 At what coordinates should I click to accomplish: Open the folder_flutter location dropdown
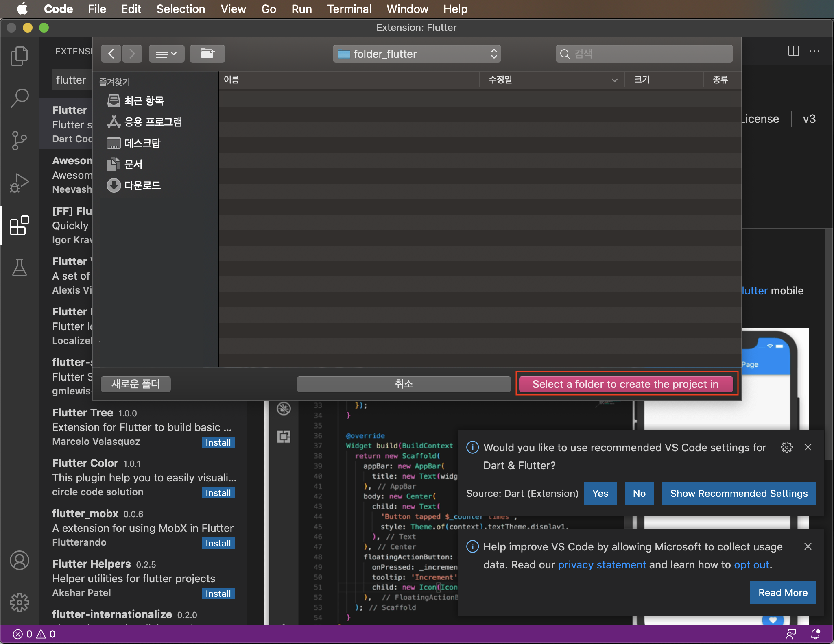click(x=417, y=54)
